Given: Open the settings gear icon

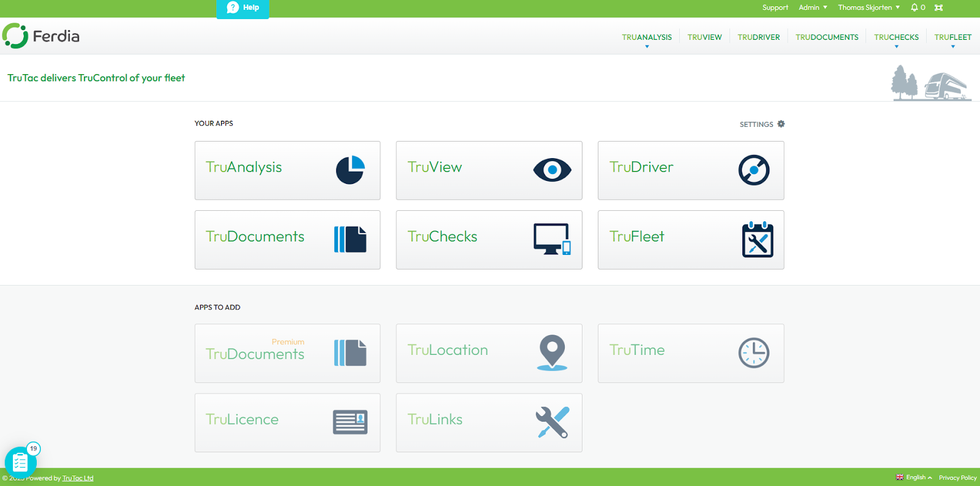Looking at the screenshot, I should [x=781, y=124].
